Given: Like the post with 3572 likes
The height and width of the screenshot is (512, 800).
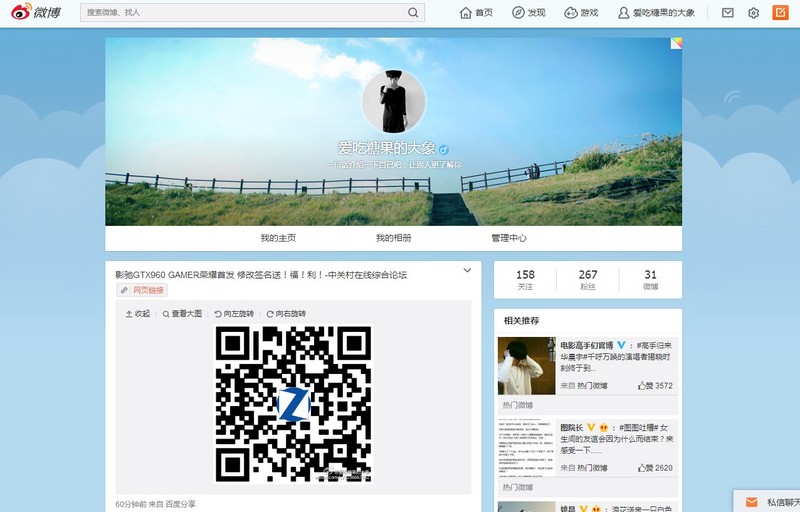Looking at the screenshot, I should (655, 386).
